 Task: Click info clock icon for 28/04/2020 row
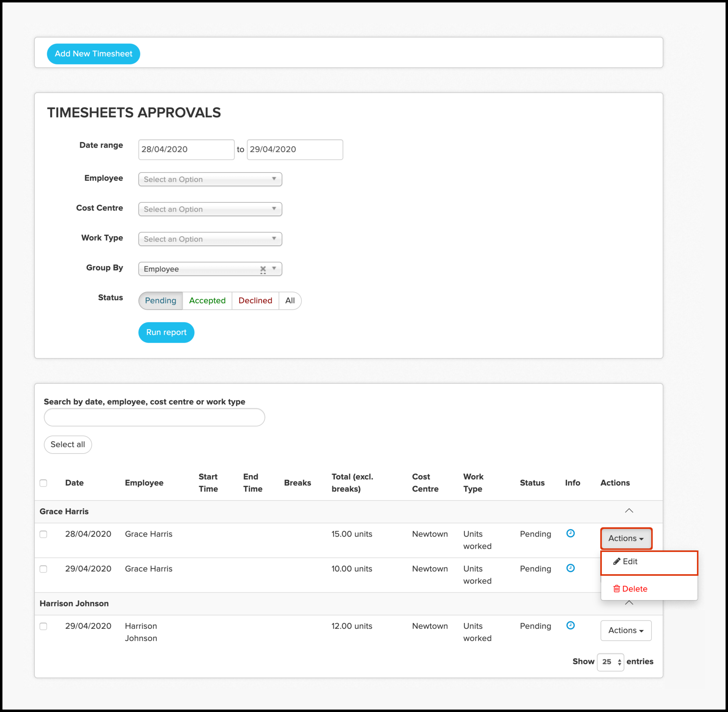(x=570, y=533)
